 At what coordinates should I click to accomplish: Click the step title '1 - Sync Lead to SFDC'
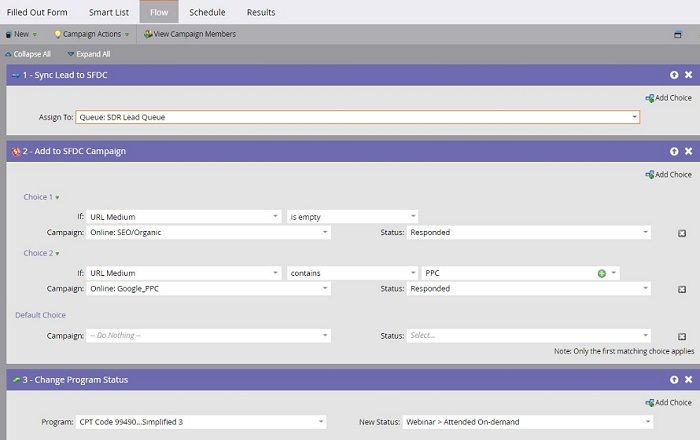click(x=65, y=75)
